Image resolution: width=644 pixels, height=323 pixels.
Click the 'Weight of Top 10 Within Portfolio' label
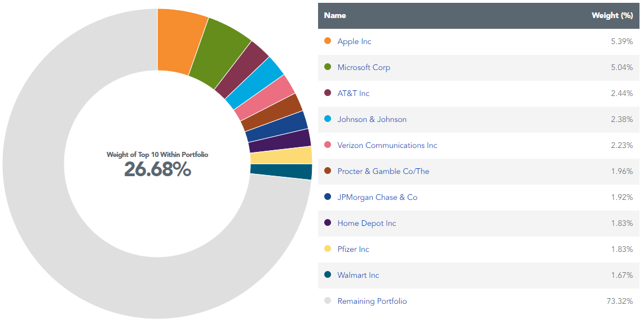tap(157, 155)
